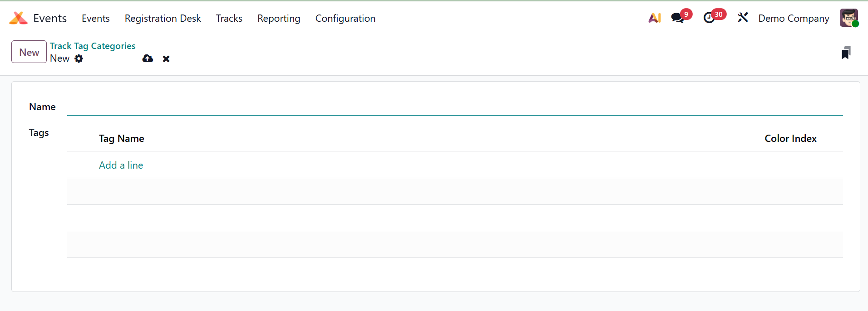Discard changes with the X icon
This screenshot has width=868, height=311.
[x=166, y=59]
